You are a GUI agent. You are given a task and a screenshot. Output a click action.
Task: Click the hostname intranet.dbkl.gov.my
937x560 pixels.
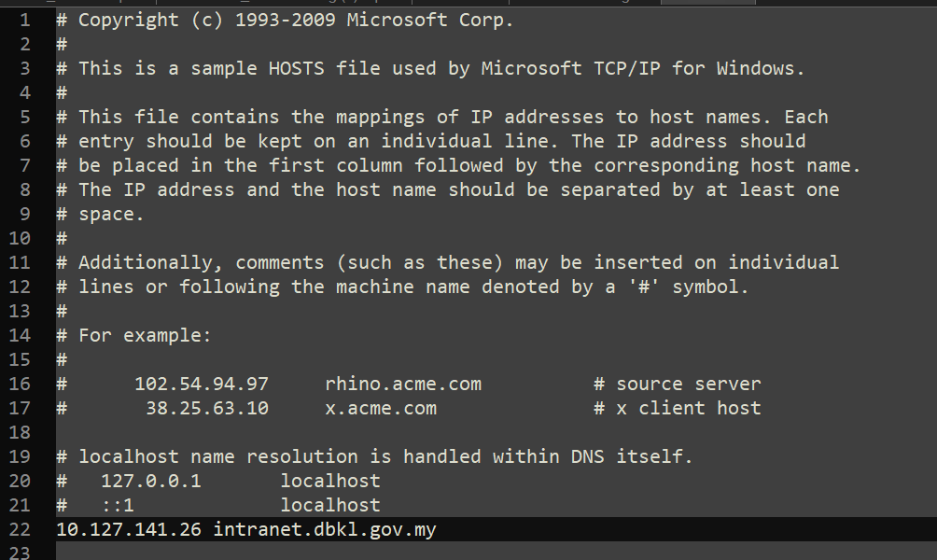click(325, 529)
